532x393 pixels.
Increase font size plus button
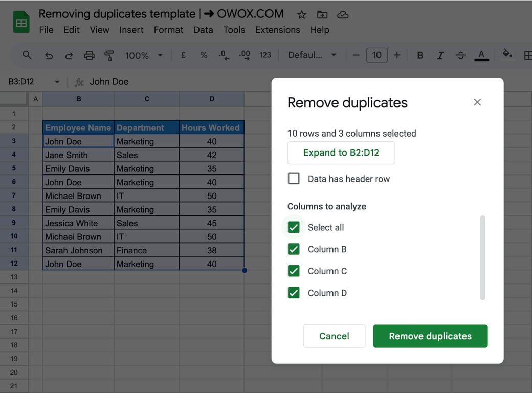[397, 55]
